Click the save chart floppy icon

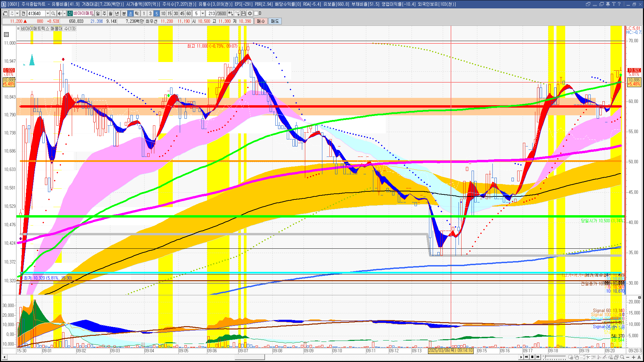pos(244,13)
